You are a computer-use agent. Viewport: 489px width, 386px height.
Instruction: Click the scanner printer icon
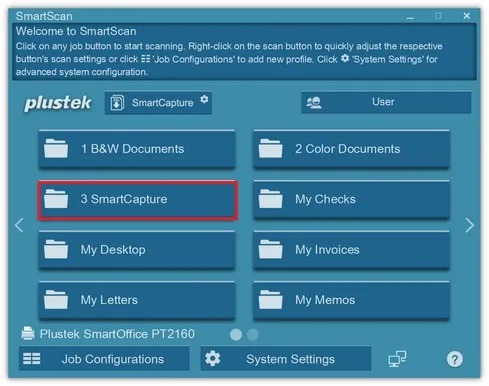point(28,333)
